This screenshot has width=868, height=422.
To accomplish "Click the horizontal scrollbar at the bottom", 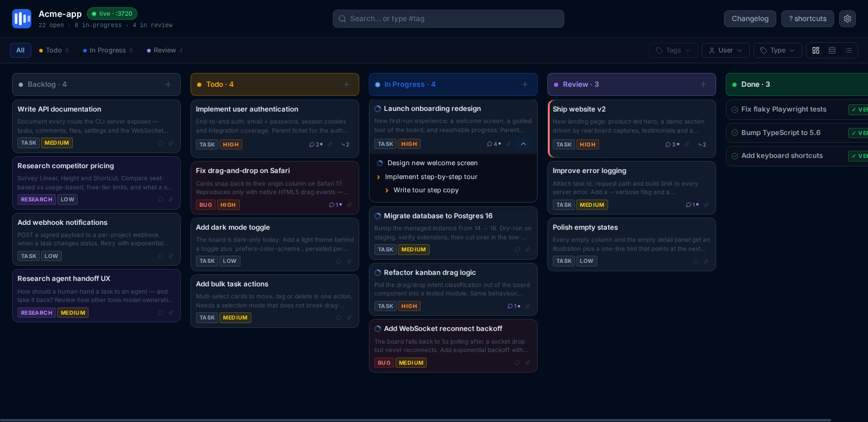I will point(416,420).
